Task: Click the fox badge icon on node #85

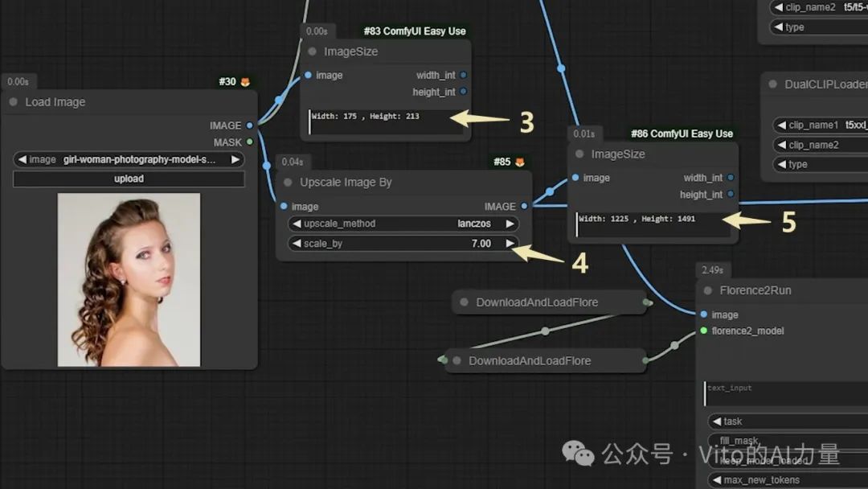Action: tap(520, 162)
